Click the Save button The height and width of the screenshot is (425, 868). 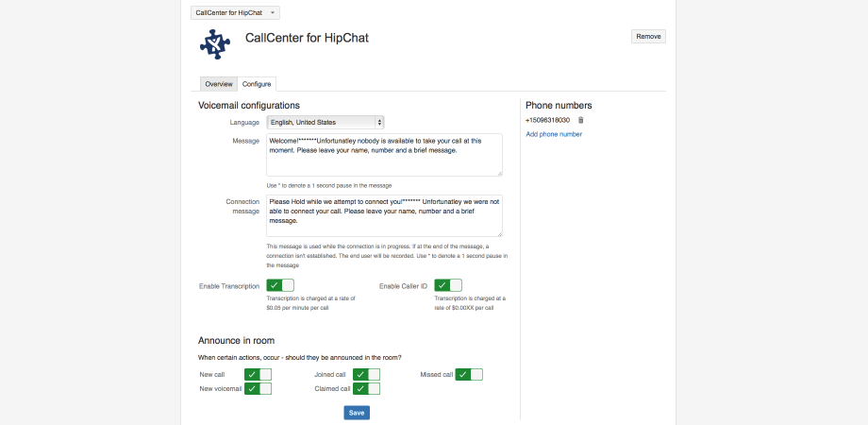point(357,413)
